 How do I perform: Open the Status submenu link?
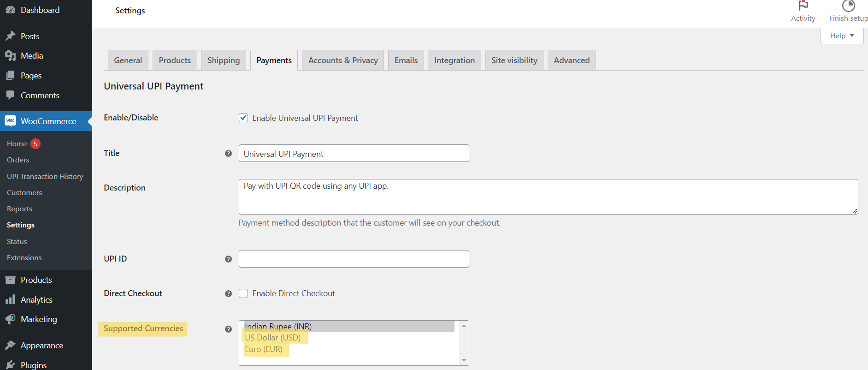point(17,242)
